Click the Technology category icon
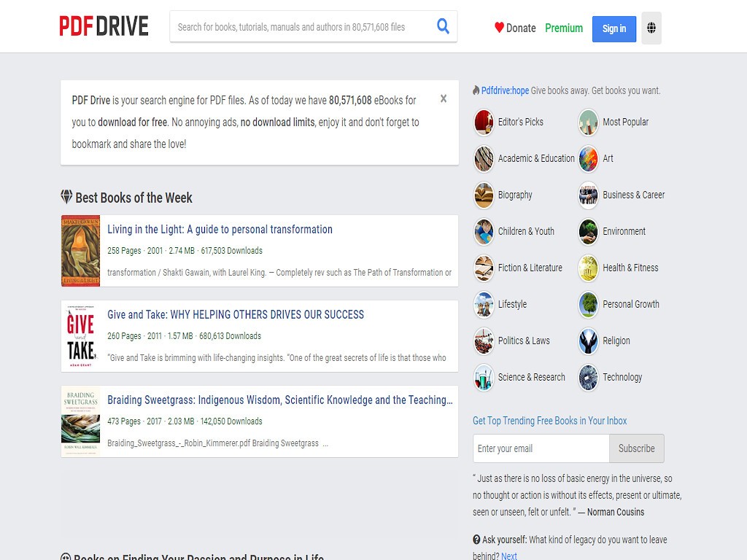This screenshot has height=560, width=747. 589,378
